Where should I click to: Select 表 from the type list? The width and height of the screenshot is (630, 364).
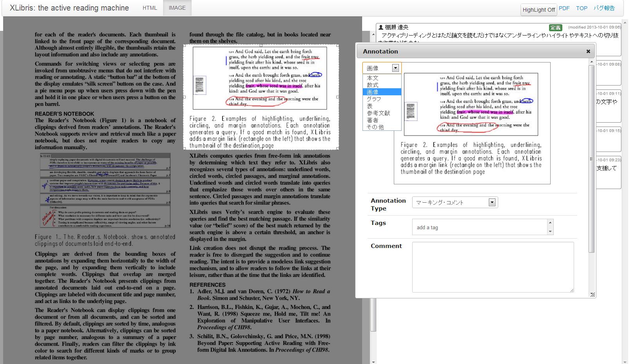(382, 106)
